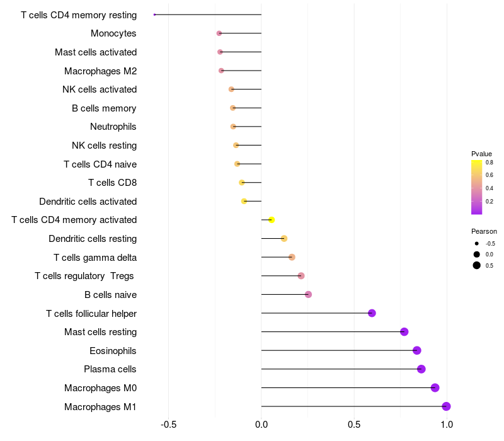Select the Neutrophils axis label
This screenshot has height=441, width=504.
click(x=113, y=127)
